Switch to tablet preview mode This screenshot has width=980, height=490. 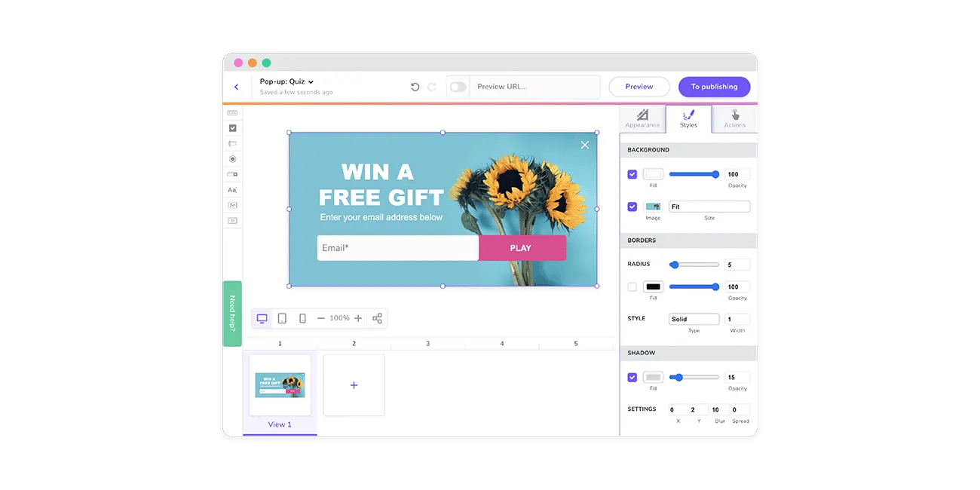282,317
